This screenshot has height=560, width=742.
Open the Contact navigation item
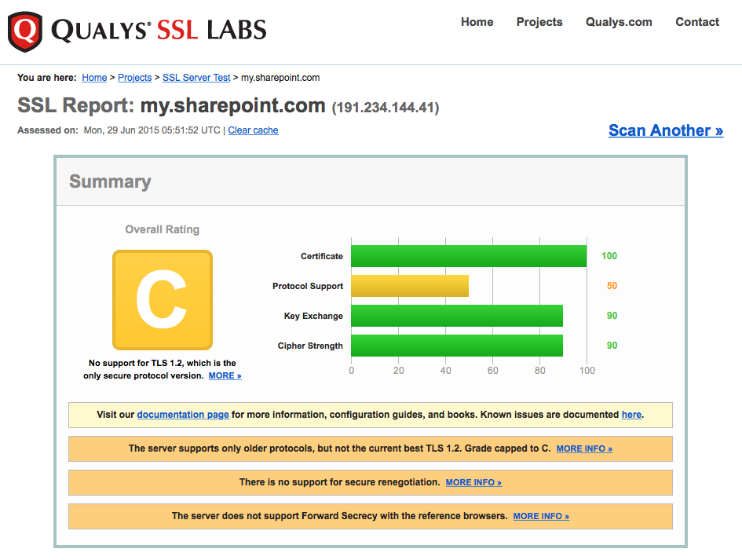697,22
